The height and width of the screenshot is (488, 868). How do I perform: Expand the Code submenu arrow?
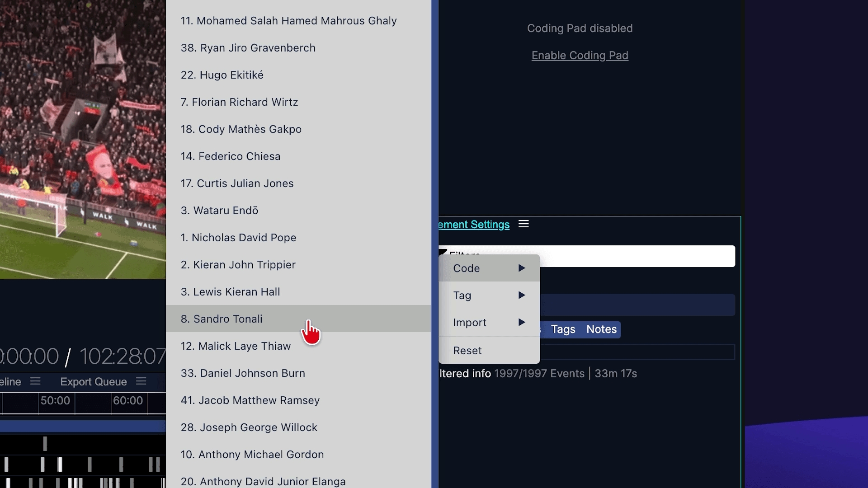(x=522, y=268)
